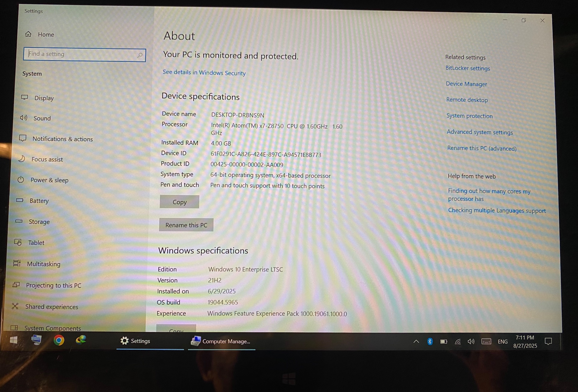Viewport: 578px width, 392px height.
Task: Go to Settings Home
Action: [x=40, y=34]
